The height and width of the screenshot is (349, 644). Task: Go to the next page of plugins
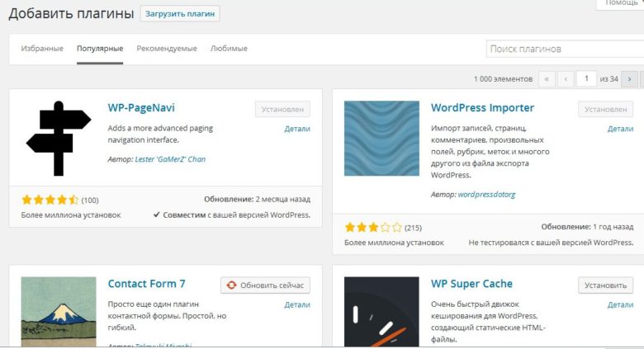[629, 79]
